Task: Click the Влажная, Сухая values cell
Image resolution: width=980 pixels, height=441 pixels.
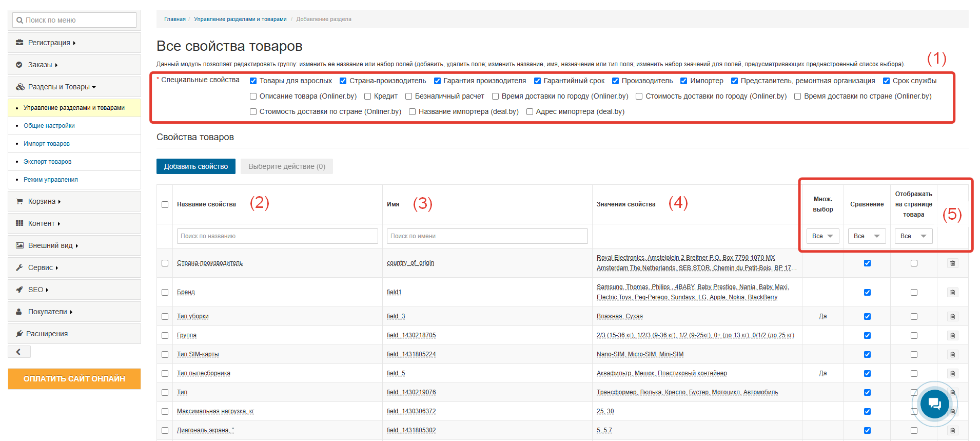Action: pyautogui.click(x=620, y=316)
